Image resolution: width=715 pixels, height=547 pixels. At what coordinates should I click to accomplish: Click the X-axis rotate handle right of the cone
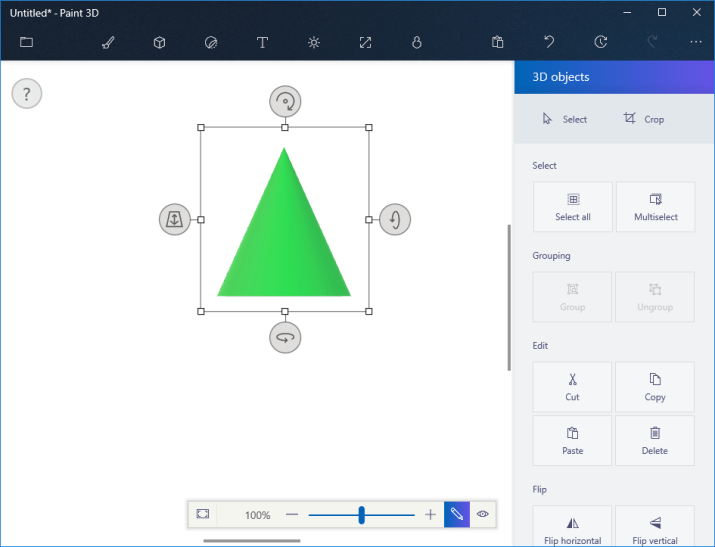395,219
